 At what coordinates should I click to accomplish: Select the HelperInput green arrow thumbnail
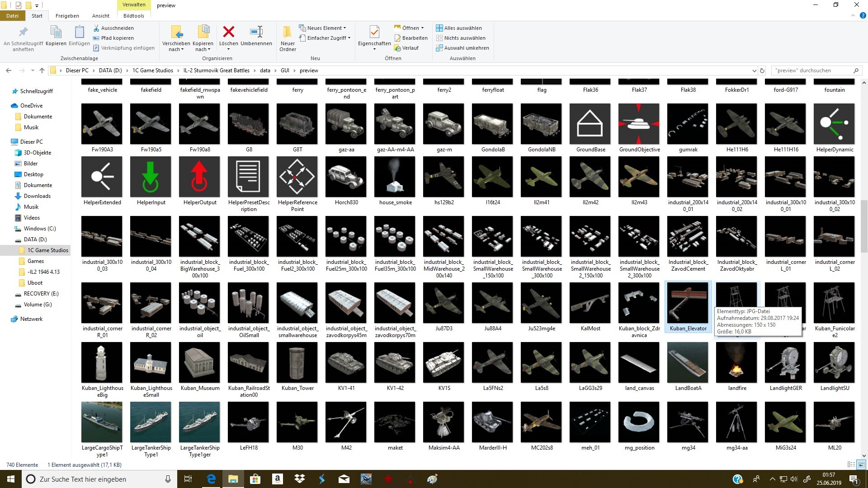pyautogui.click(x=151, y=177)
